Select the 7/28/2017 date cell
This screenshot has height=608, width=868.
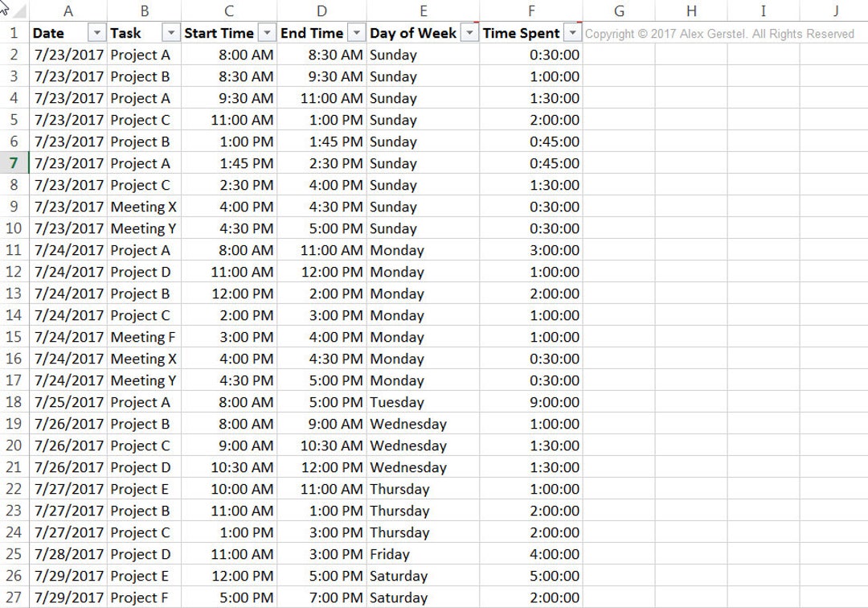[68, 554]
